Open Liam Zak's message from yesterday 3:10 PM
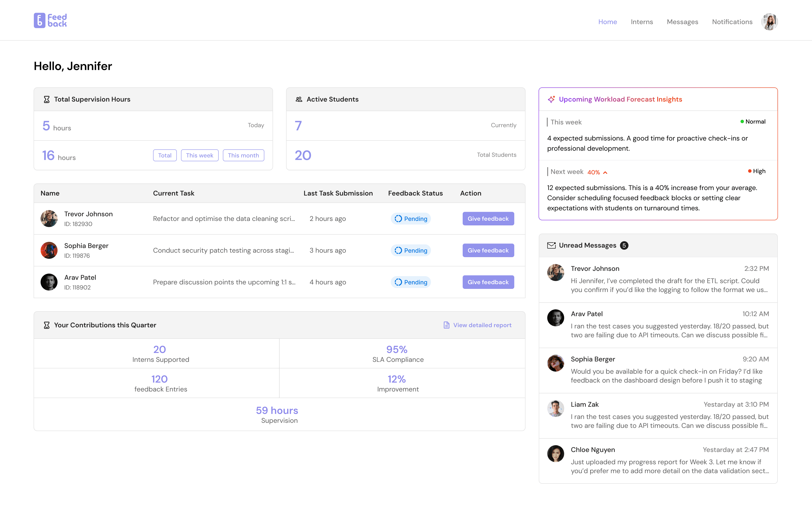 coord(658,416)
